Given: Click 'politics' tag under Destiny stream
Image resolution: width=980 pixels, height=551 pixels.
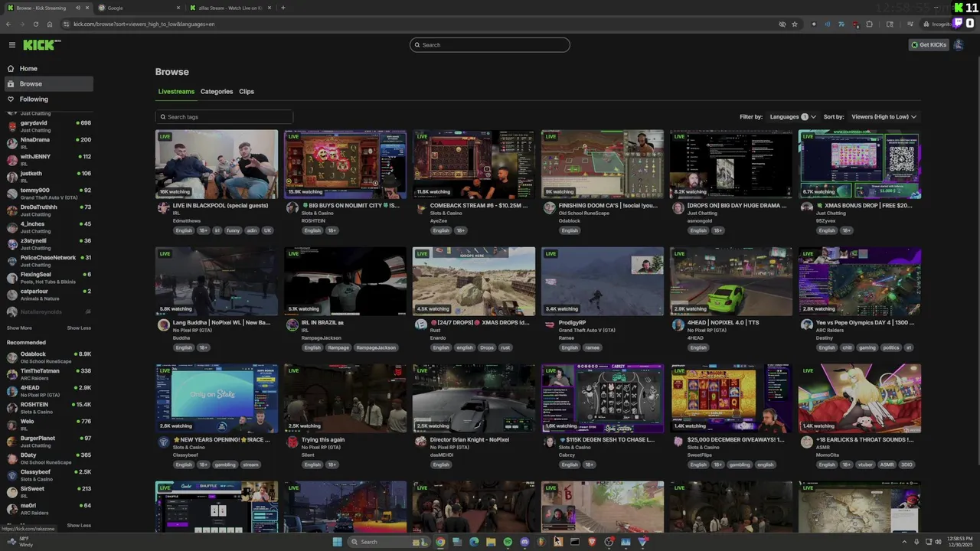Looking at the screenshot, I should (890, 347).
